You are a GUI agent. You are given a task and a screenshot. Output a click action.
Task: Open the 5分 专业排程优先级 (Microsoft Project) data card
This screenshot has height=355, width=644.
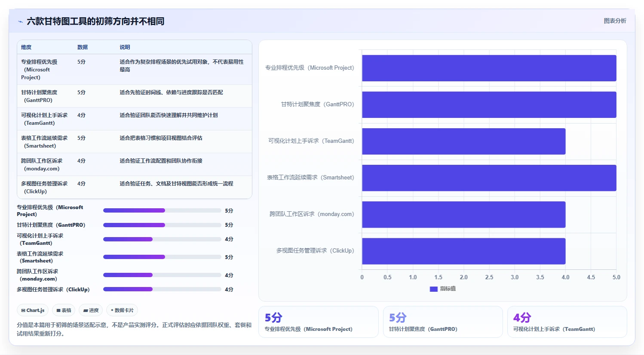(x=319, y=322)
